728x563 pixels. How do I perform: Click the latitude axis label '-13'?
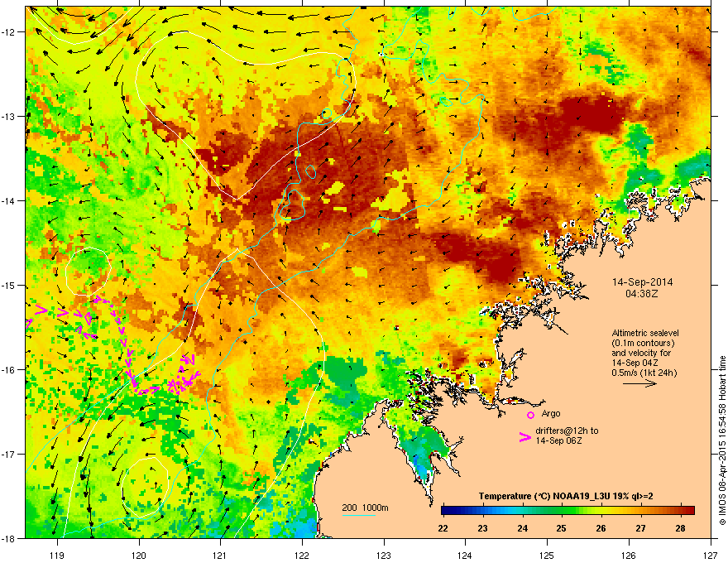click(x=8, y=116)
